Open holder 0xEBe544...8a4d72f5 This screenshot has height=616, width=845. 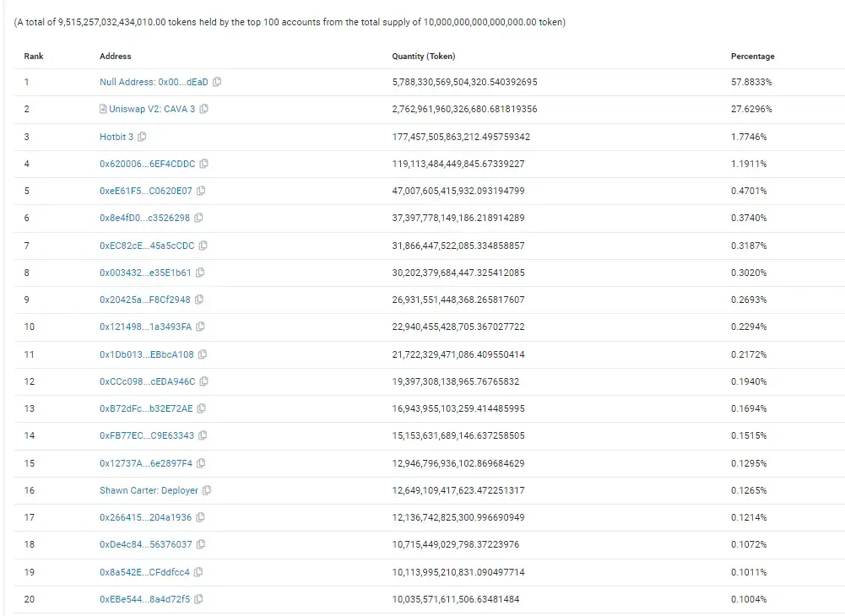coord(144,599)
